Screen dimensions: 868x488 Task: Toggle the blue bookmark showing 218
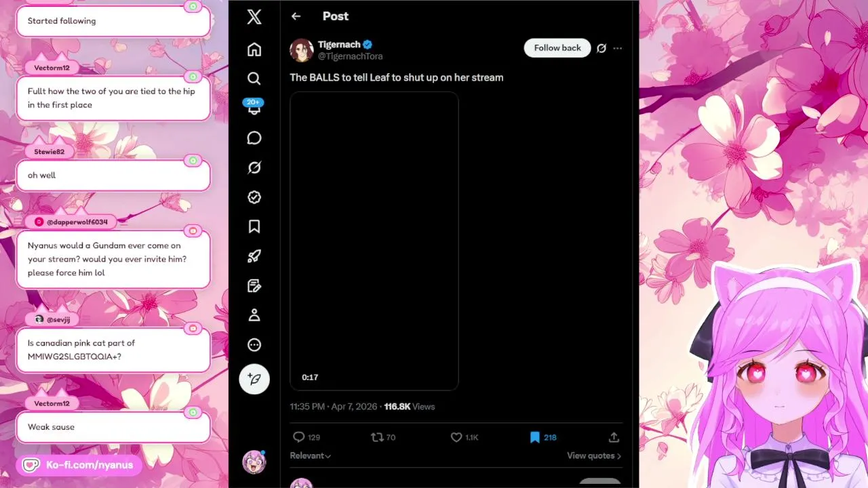coord(535,438)
